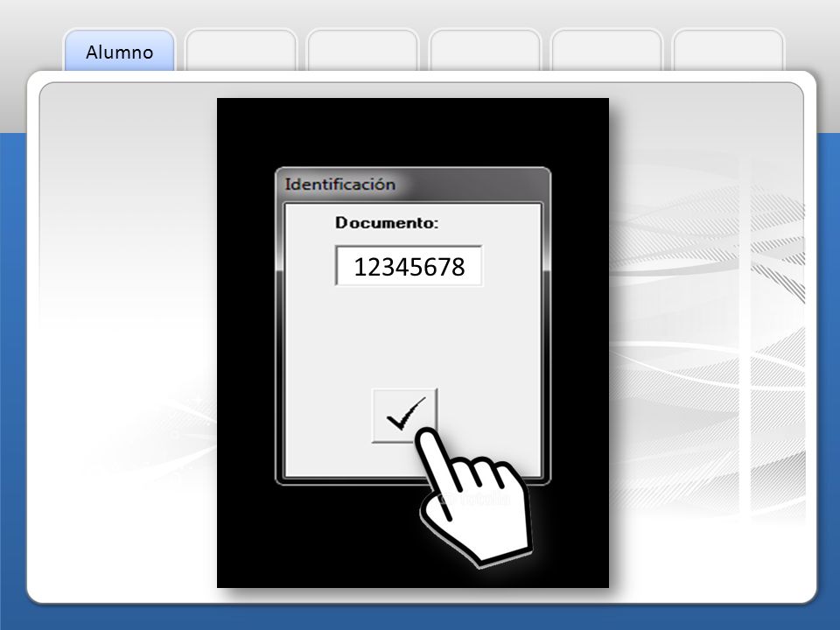Screen dimensions: 840x630
Task: Open the Alumno tab
Action: (120, 51)
